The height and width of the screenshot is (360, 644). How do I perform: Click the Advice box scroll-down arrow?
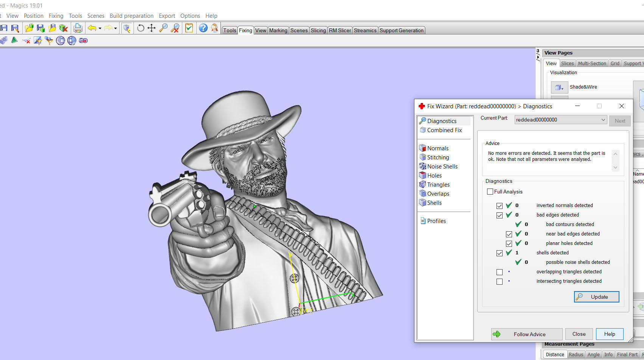point(615,167)
